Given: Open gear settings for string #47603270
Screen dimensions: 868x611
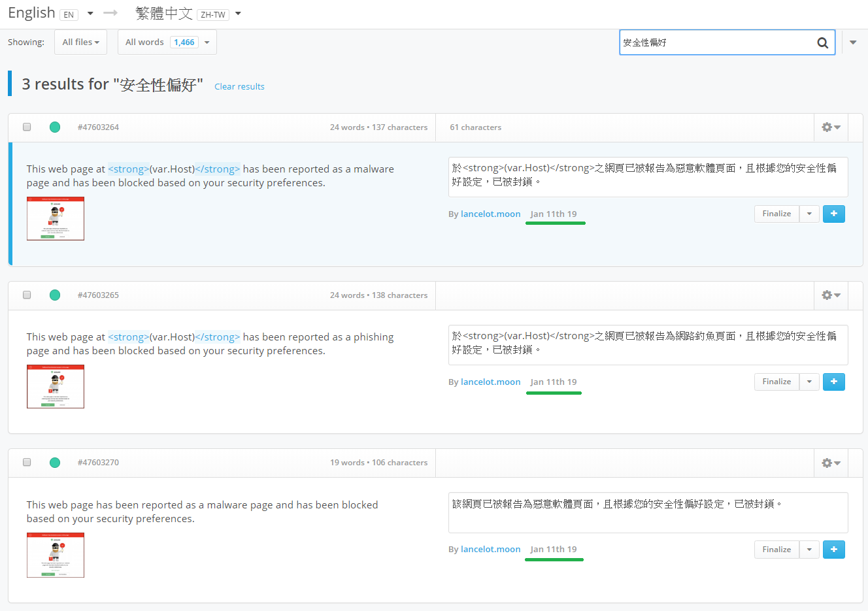Looking at the screenshot, I should 831,463.
